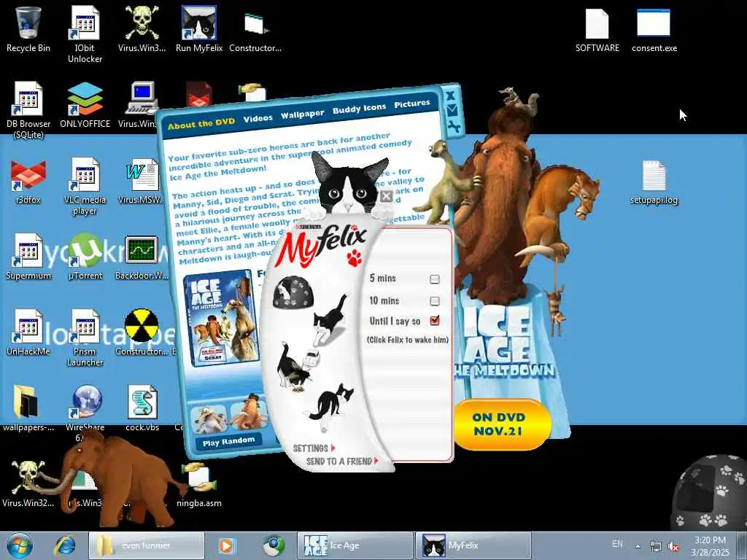Select the r3dfox browser shortcut
Viewport: 747px width, 560px height.
28,181
